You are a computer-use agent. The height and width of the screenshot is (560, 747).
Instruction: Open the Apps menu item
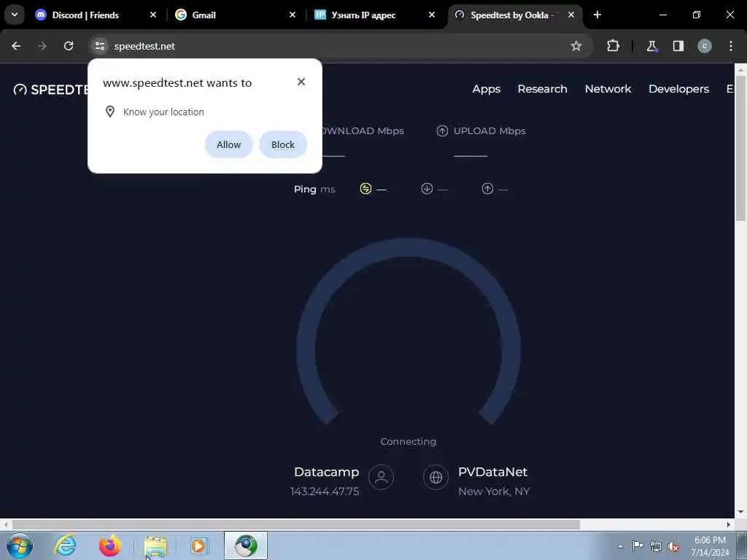point(487,89)
